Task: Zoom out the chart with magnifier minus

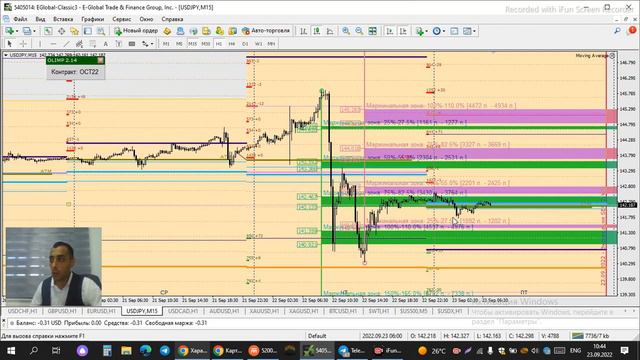Action: (x=359, y=31)
